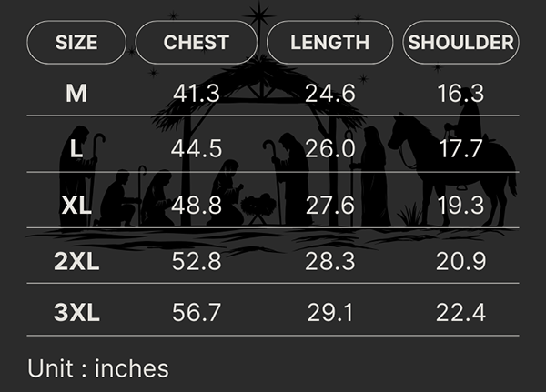This screenshot has height=392, width=546.
Task: Select length value 29.1 for 3XL
Action: point(329,314)
